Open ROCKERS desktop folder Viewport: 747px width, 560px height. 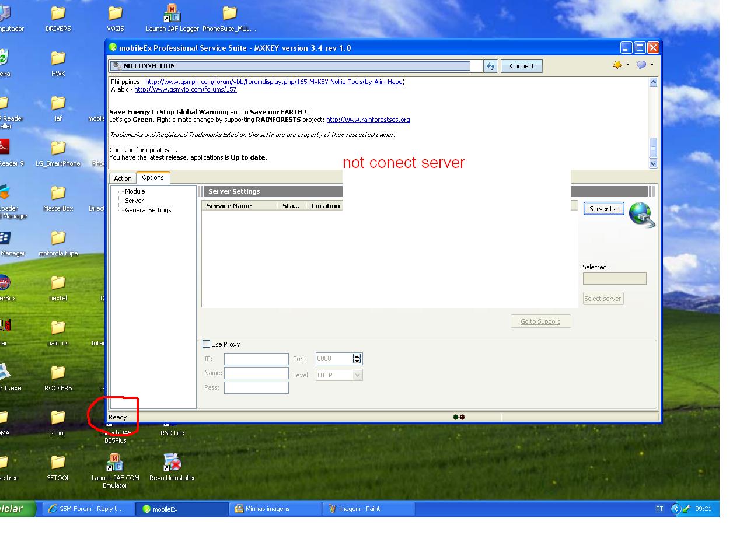tap(58, 377)
